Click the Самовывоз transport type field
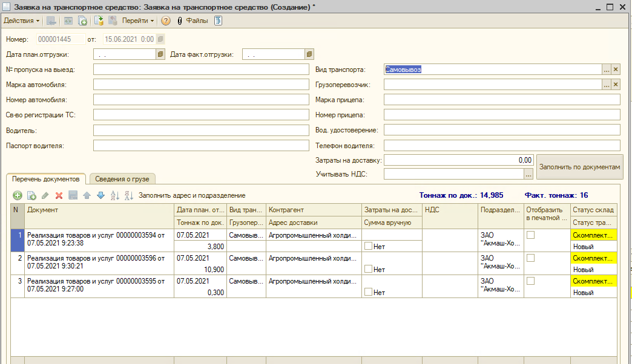Screen dimensions: 632x364 tap(493, 70)
